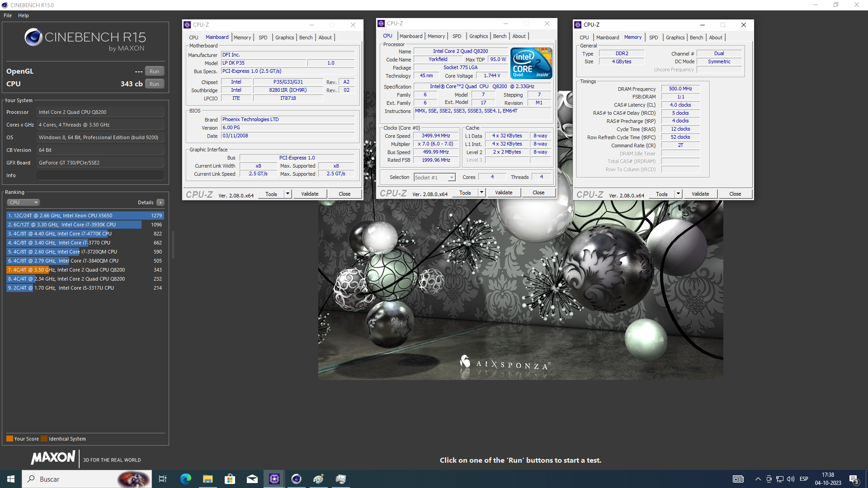The width and height of the screenshot is (868, 488).
Task: Switch to the CPU tab in Mainboard CPU-Z window
Action: click(193, 38)
